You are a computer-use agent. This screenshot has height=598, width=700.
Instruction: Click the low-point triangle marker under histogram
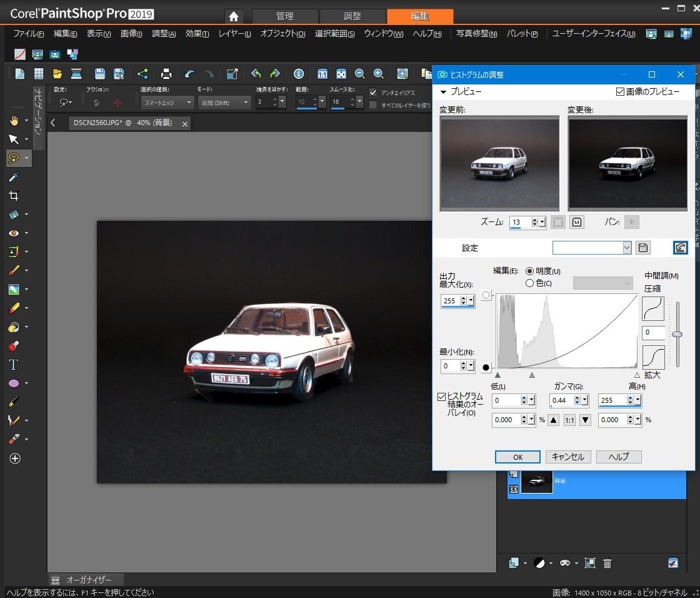pos(497,375)
